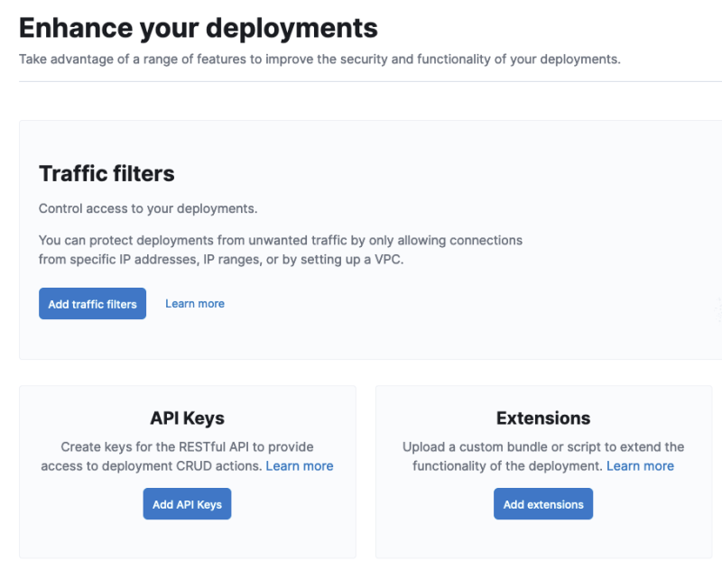The width and height of the screenshot is (722, 588).
Task: Click the API Keys card title
Action: point(187,418)
